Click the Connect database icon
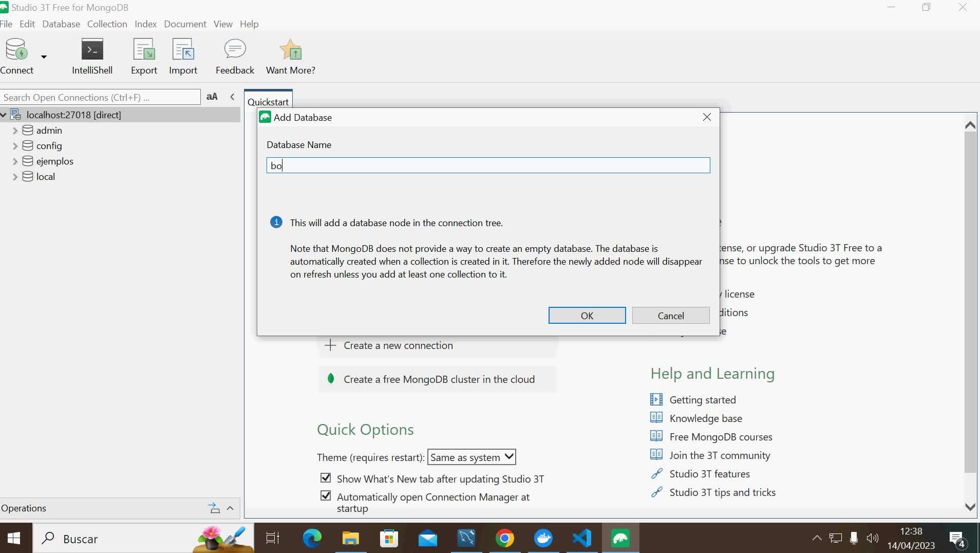980x553 pixels. tap(16, 50)
